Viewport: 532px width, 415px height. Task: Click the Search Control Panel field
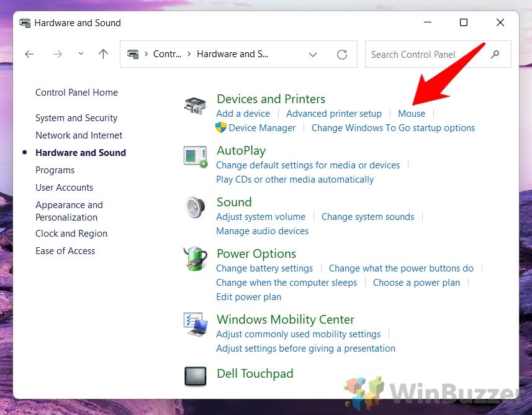click(x=438, y=54)
